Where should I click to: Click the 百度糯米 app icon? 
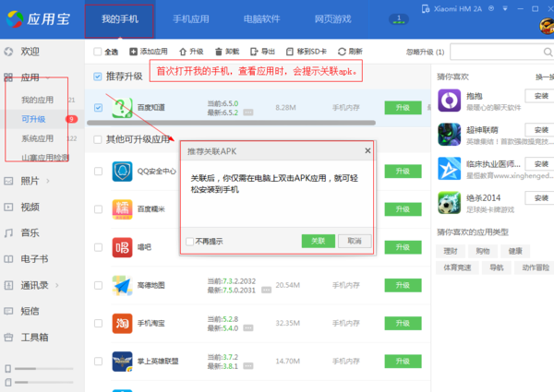tap(122, 209)
